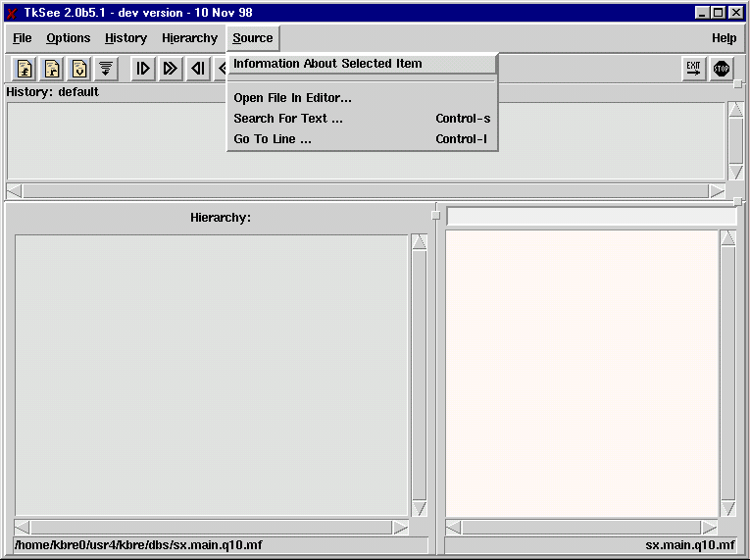The height and width of the screenshot is (560, 750).
Task: Click the source pane scroll-down arrow
Action: click(x=728, y=508)
